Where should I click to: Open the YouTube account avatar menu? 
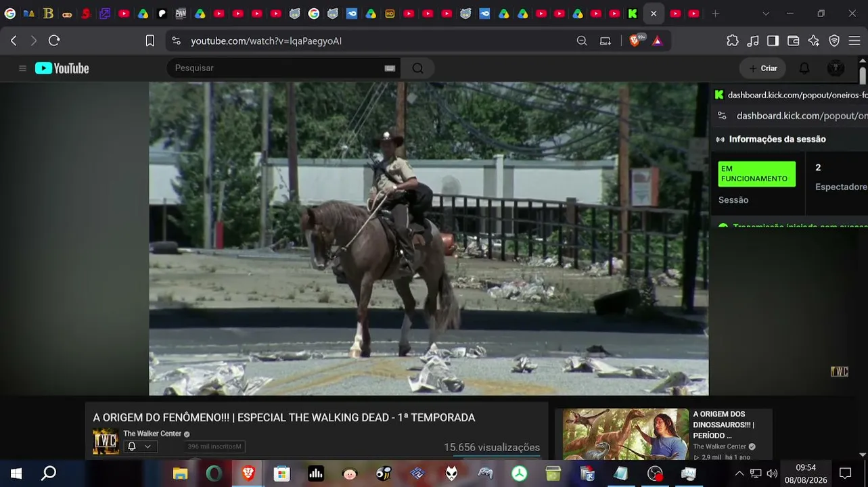click(836, 68)
